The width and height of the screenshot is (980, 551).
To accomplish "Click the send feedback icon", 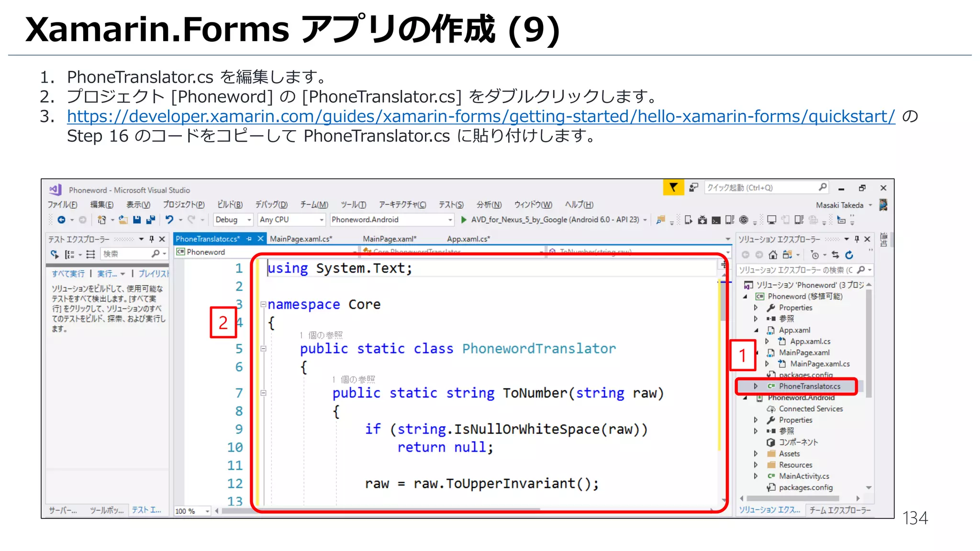I will [693, 187].
